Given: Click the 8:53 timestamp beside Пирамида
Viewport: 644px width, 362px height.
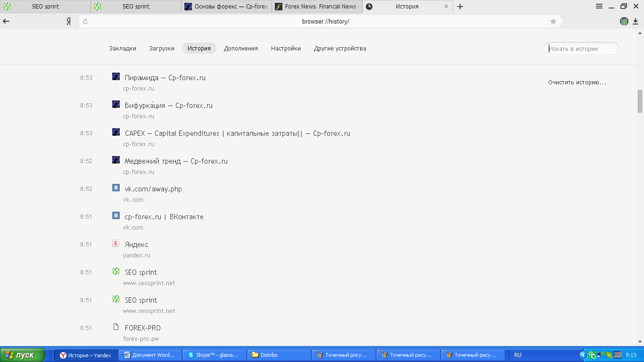Looking at the screenshot, I should [86, 78].
